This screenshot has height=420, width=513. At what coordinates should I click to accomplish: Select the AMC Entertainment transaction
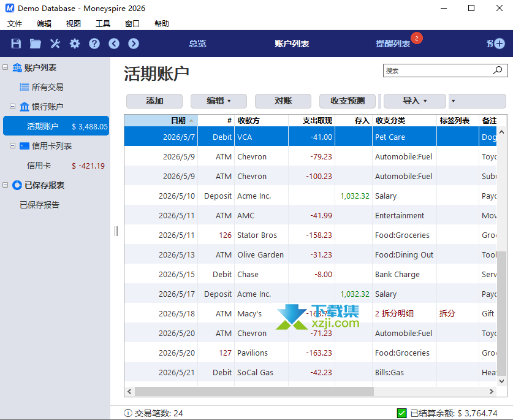[311, 215]
